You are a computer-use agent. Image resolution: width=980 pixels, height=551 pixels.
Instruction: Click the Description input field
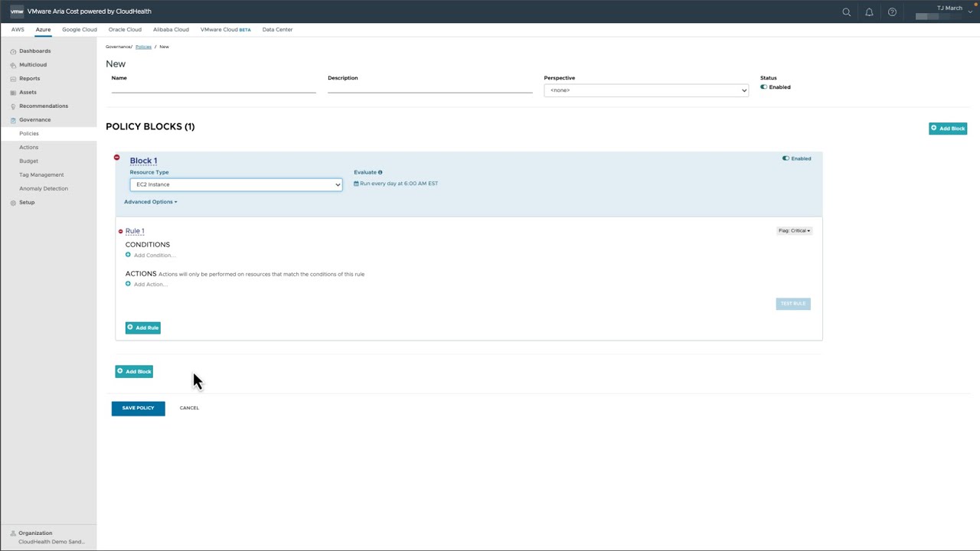click(x=430, y=87)
